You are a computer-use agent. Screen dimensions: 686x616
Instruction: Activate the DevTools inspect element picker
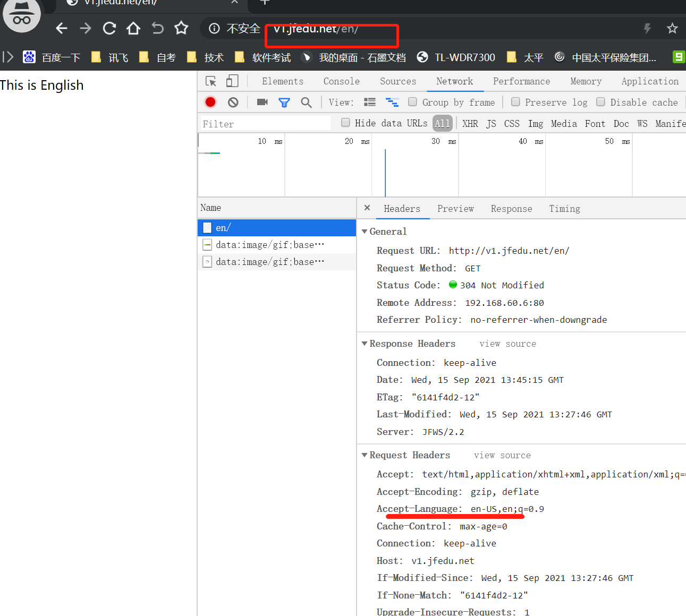click(x=211, y=81)
